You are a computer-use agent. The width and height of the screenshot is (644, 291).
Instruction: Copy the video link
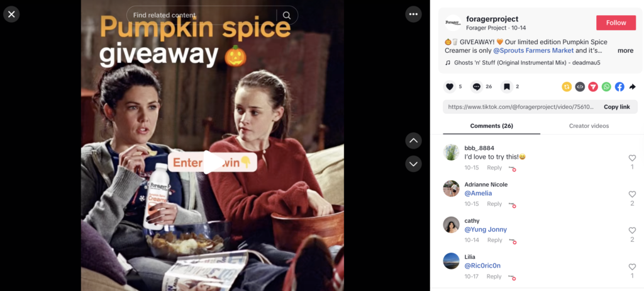click(616, 107)
